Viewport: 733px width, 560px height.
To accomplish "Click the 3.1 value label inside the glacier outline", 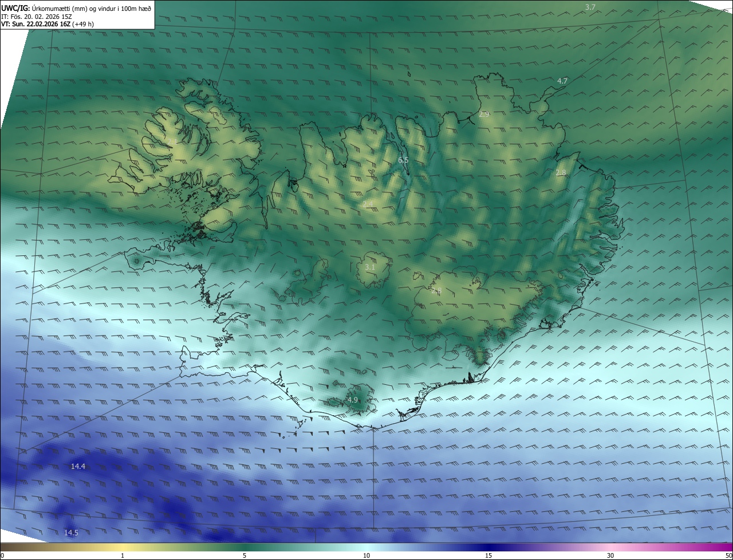I will coord(370,267).
